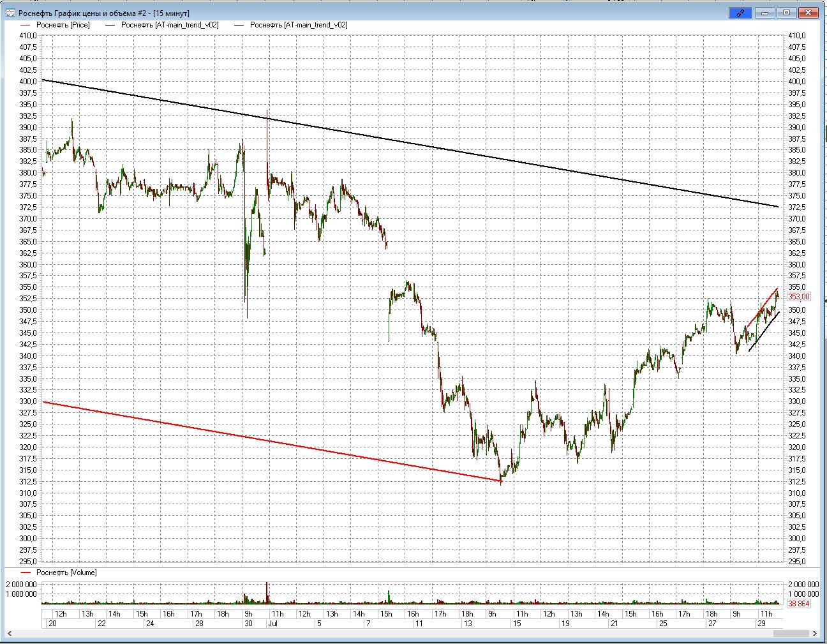Click the chart window icon in title bar
Viewport: 827px width, 644px height.
(10, 13)
